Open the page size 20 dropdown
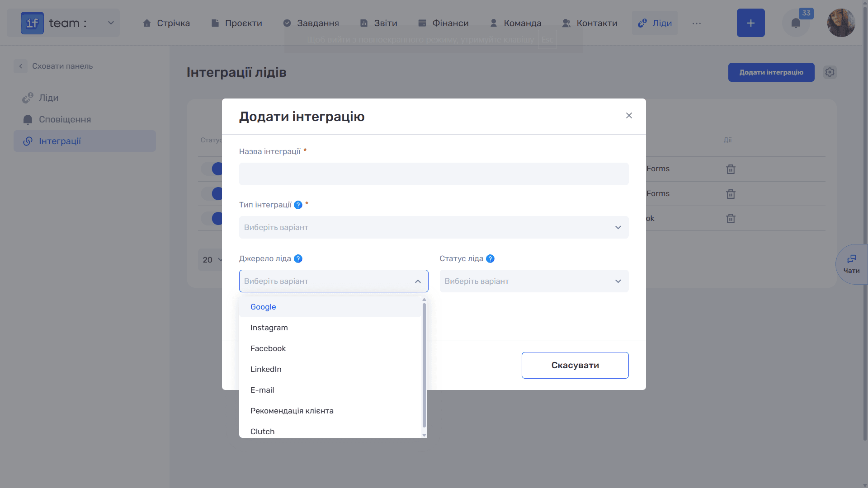 click(x=210, y=260)
